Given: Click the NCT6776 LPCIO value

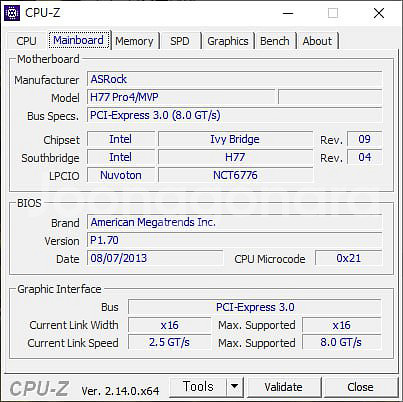Looking at the screenshot, I should (x=235, y=175).
